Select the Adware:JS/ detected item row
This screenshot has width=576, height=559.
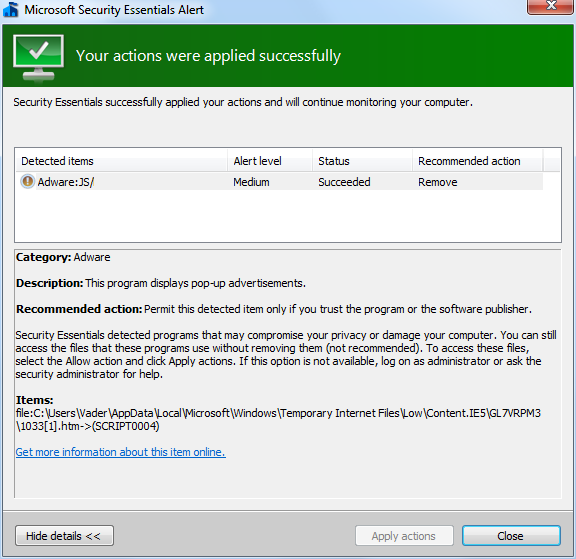pos(280,182)
